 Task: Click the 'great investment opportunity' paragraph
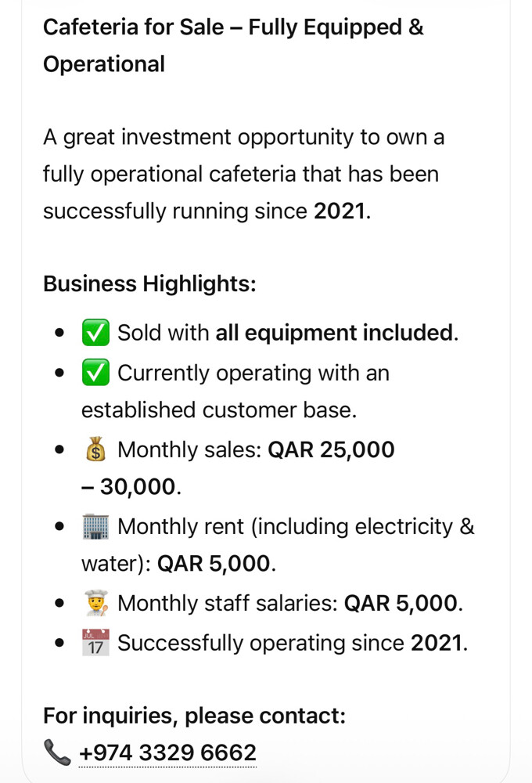pos(243,175)
